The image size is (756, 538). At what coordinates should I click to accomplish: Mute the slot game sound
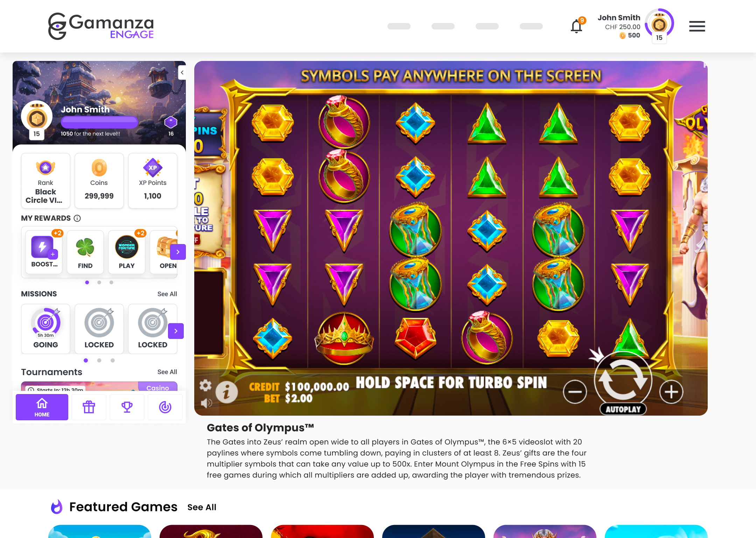point(206,403)
